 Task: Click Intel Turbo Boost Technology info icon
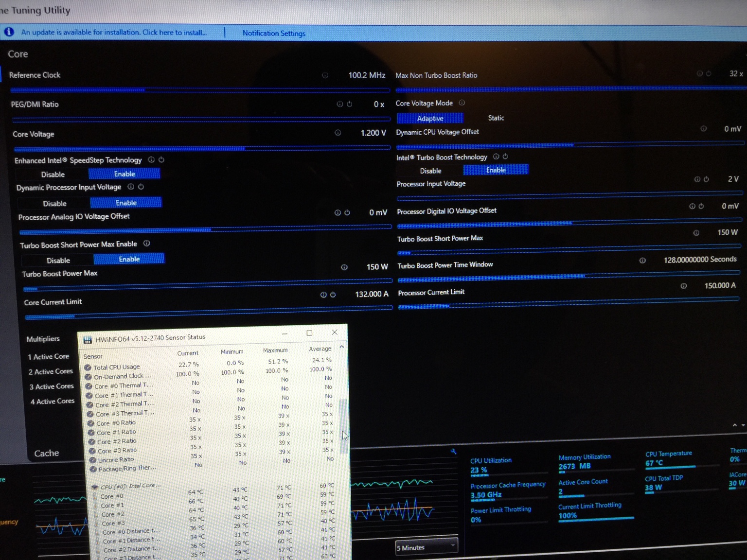pos(496,157)
